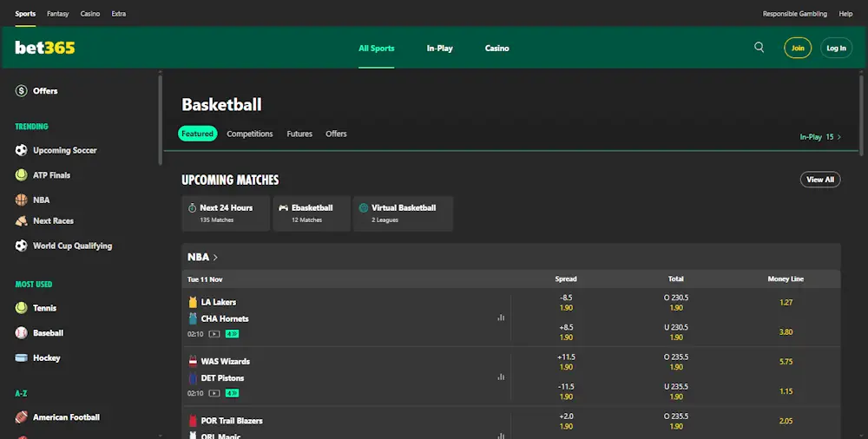Select Fantasy in top bar

[x=57, y=14]
